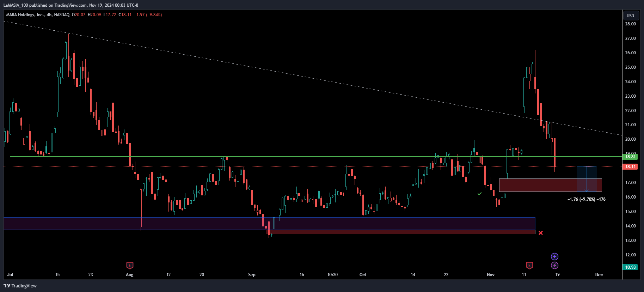Click the O20.07 open value

point(79,15)
